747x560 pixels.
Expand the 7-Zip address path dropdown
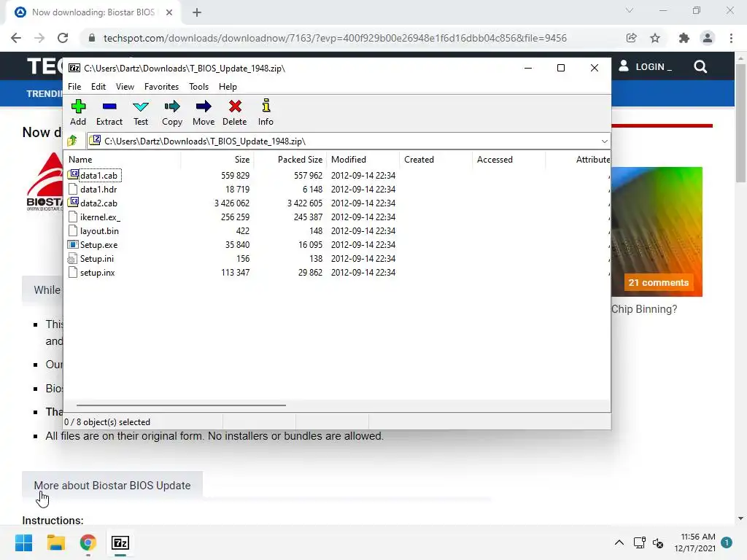604,141
